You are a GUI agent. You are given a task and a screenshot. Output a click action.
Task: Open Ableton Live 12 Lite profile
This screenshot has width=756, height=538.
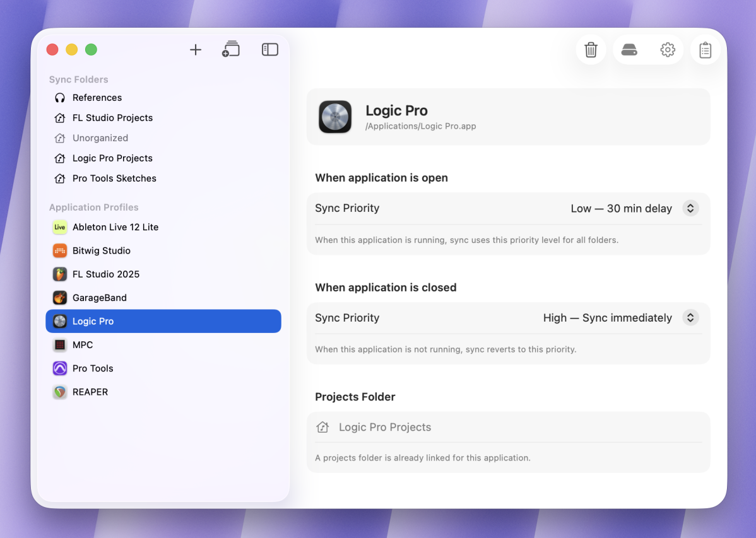tap(163, 227)
